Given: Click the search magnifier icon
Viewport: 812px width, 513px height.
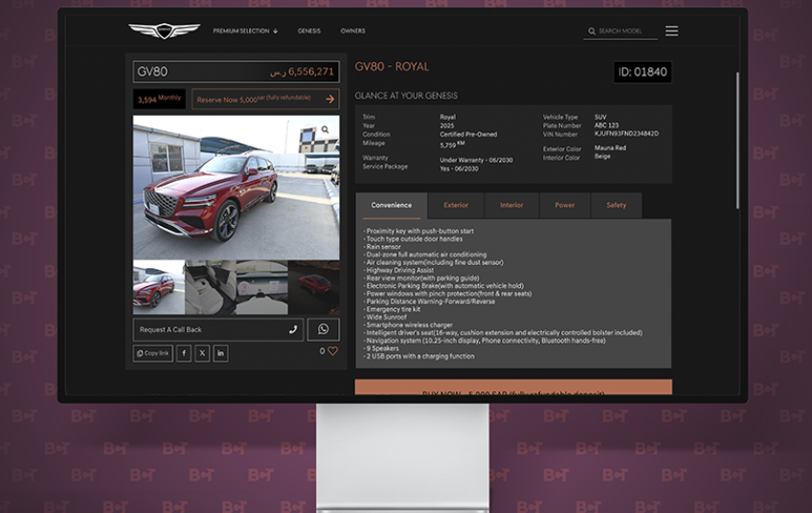Looking at the screenshot, I should pyautogui.click(x=592, y=31).
